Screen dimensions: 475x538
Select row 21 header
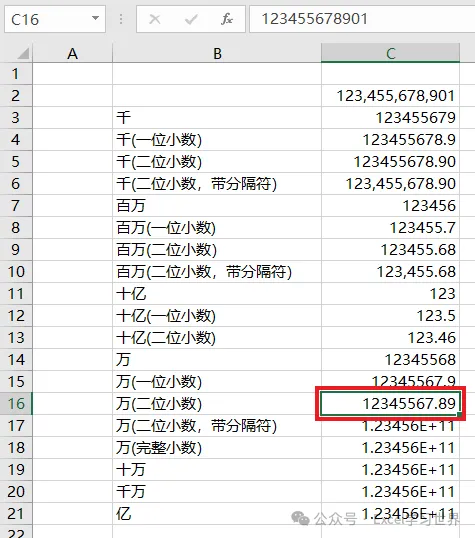(16, 513)
